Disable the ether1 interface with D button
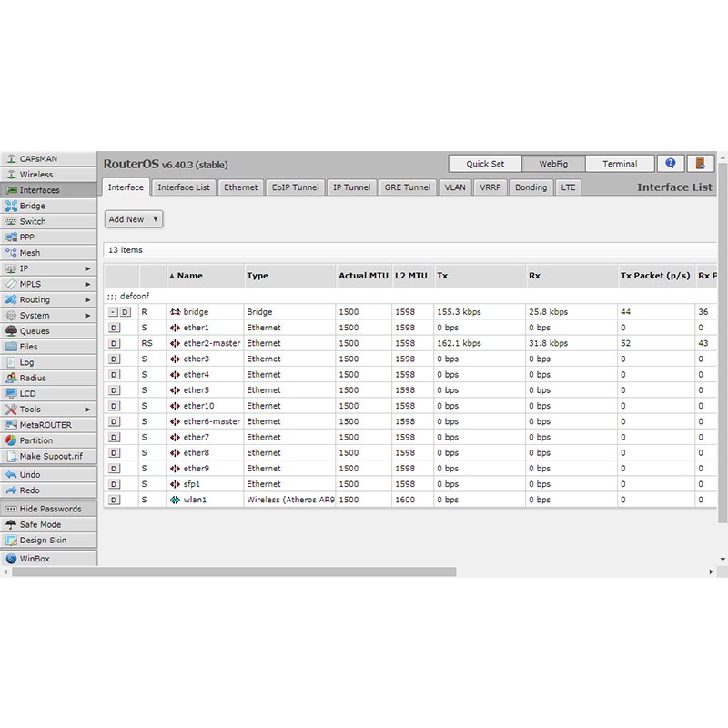This screenshot has width=728, height=728. coord(114,328)
